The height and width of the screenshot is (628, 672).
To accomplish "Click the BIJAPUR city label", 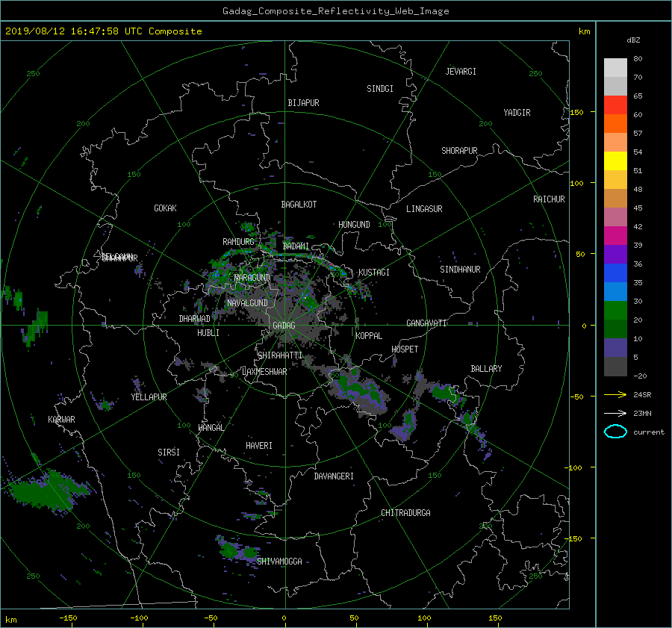I will [303, 103].
